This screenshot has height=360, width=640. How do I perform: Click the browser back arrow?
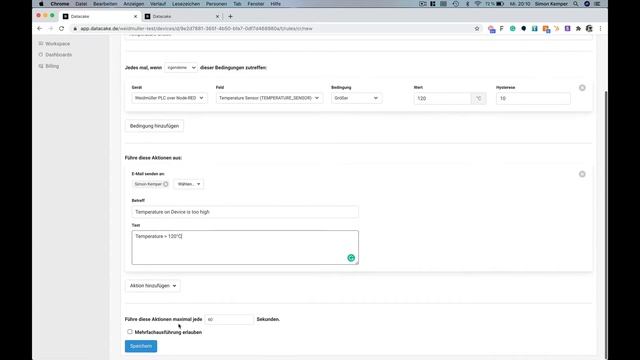pyautogui.click(x=40, y=29)
